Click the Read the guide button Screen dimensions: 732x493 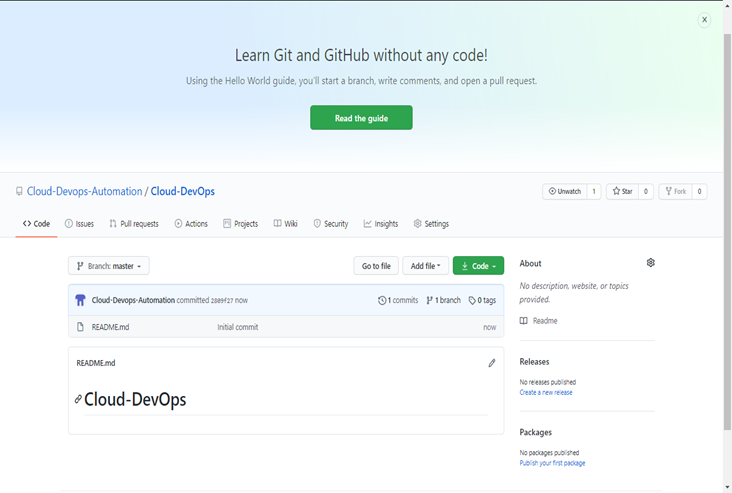[x=361, y=118]
